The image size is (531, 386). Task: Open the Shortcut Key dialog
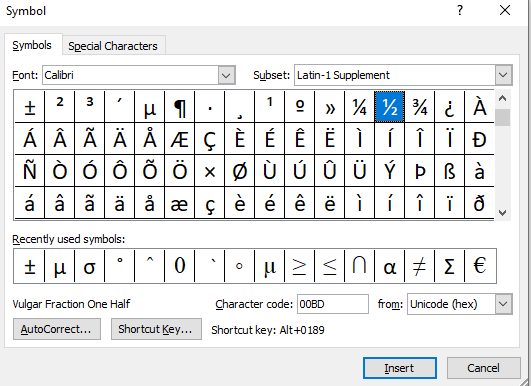pos(156,329)
